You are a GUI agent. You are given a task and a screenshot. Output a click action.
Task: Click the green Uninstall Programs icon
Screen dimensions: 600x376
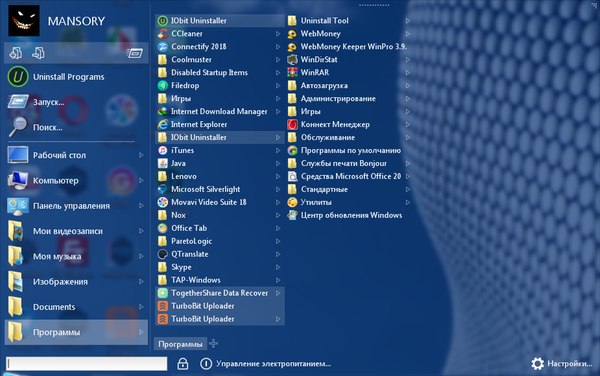(x=18, y=77)
